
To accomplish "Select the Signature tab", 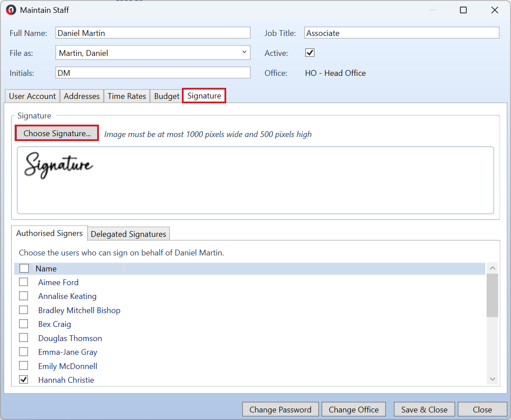I will [204, 96].
